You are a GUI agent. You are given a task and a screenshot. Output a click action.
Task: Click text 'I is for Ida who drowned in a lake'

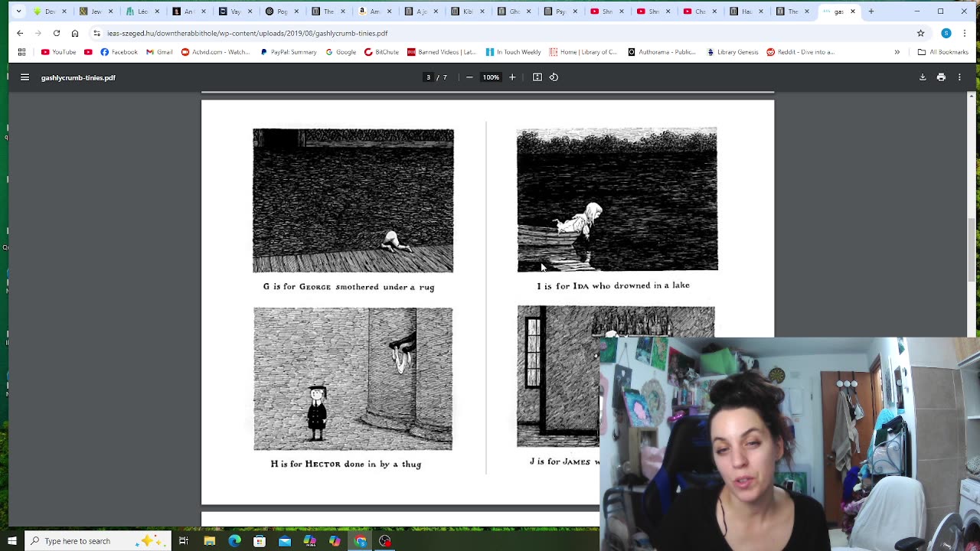[613, 285]
